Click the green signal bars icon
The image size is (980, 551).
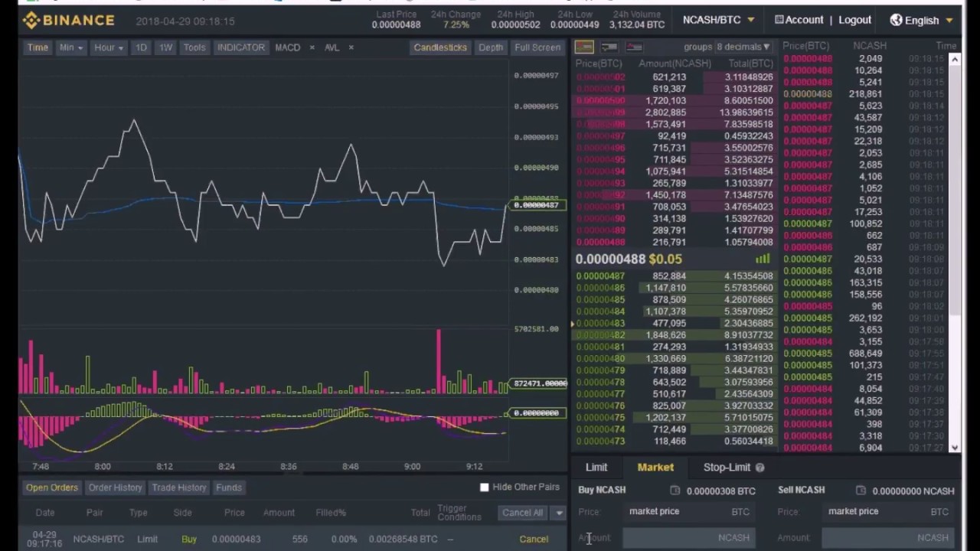(x=763, y=259)
